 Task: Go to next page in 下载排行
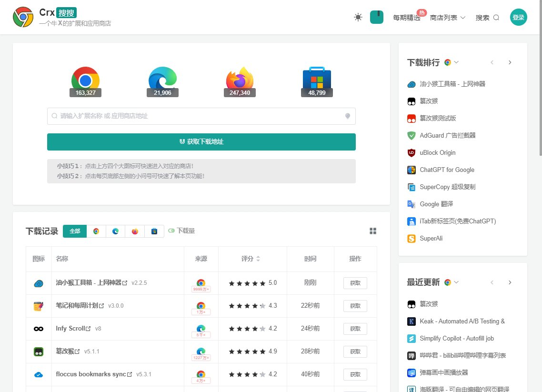pos(510,62)
